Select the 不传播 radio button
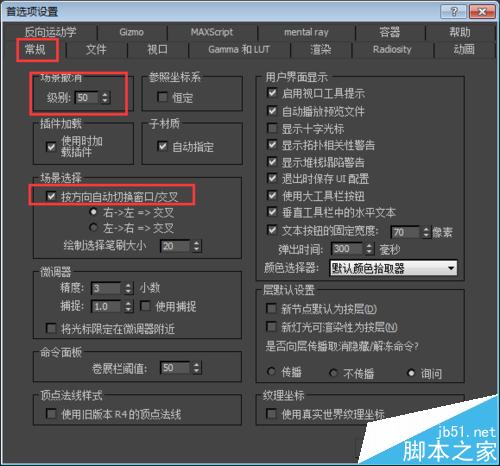 pyautogui.click(x=333, y=373)
